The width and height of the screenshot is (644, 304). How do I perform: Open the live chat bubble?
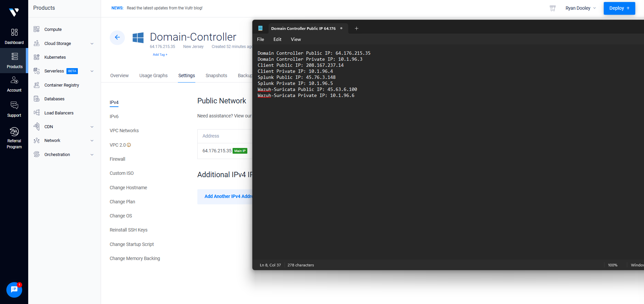pos(14,290)
